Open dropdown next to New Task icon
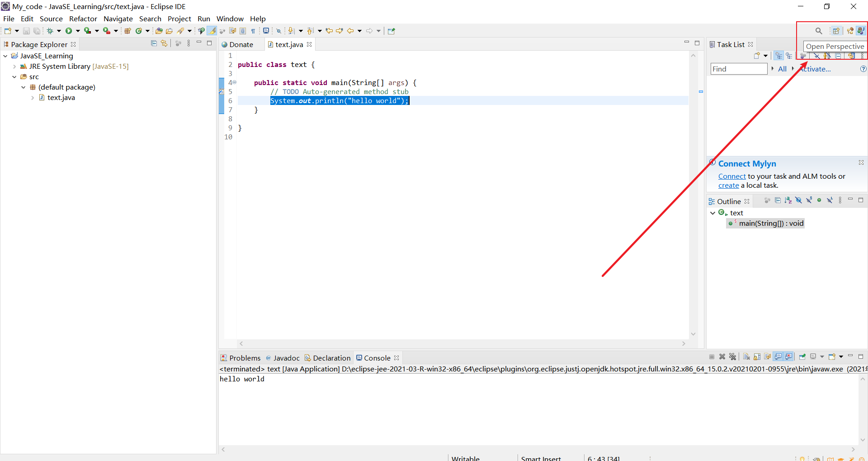 [x=765, y=56]
